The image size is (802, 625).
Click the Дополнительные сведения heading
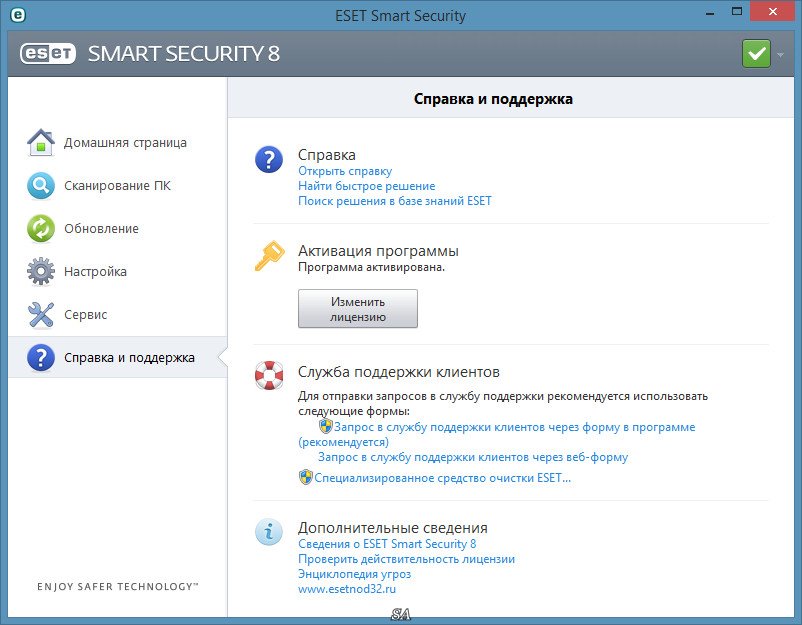point(393,527)
